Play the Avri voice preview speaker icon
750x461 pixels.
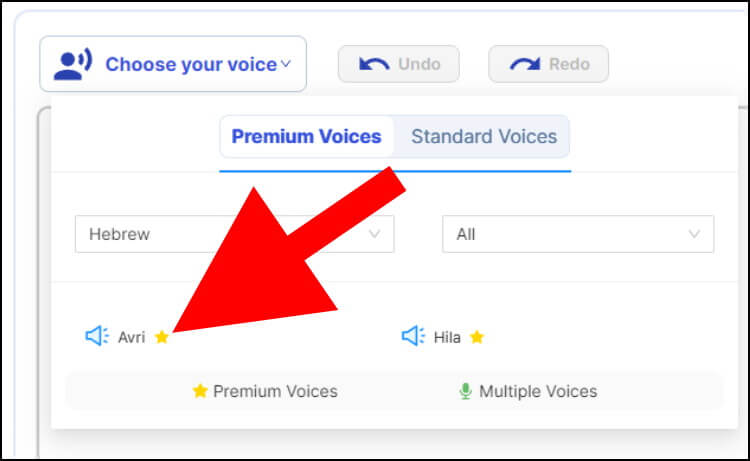click(x=97, y=336)
